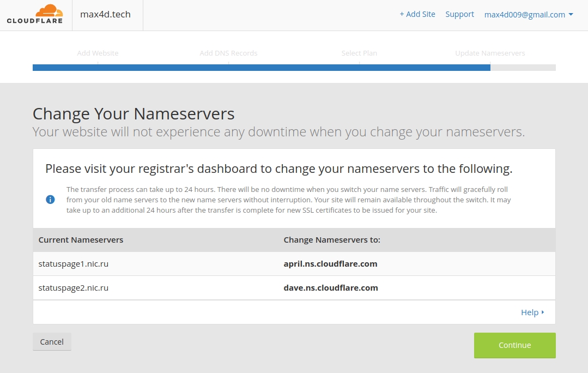Click the green Continue button

515,345
